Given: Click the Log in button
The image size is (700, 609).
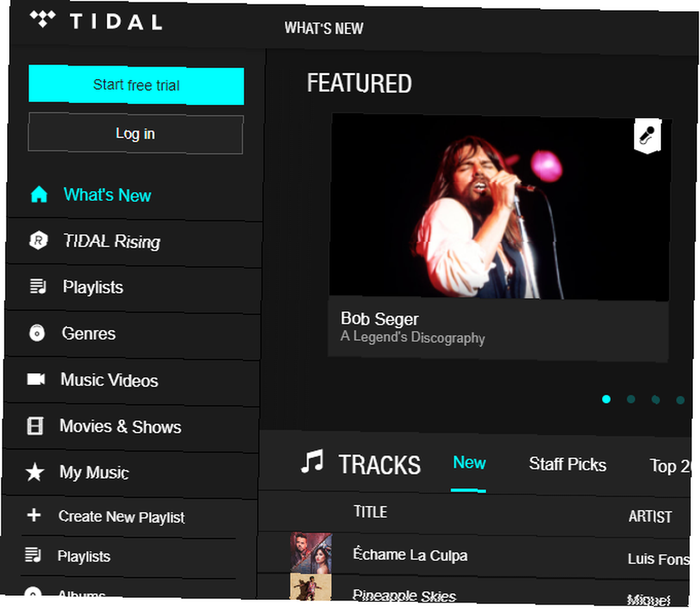Looking at the screenshot, I should [x=135, y=134].
